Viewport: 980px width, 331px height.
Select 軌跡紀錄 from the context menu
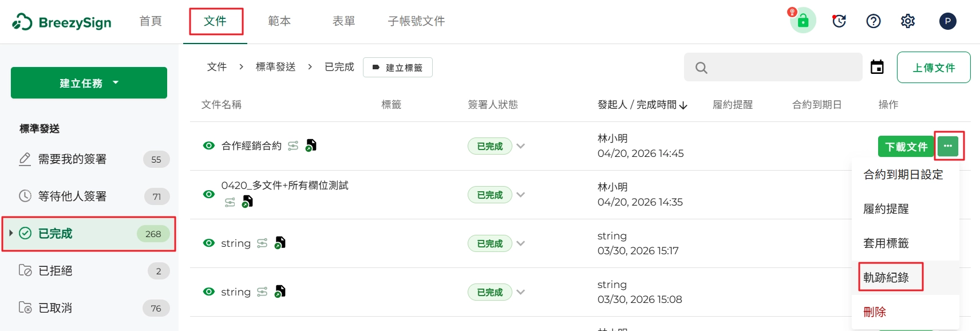pos(886,278)
